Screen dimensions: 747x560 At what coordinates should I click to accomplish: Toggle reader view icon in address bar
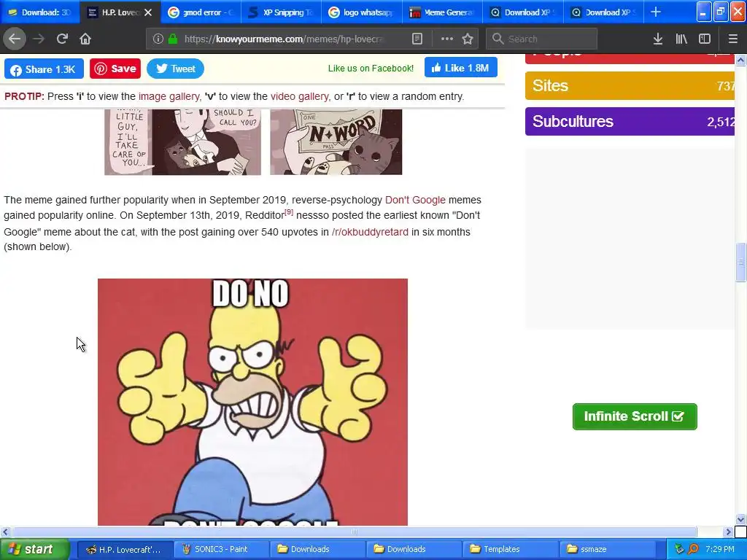(417, 39)
